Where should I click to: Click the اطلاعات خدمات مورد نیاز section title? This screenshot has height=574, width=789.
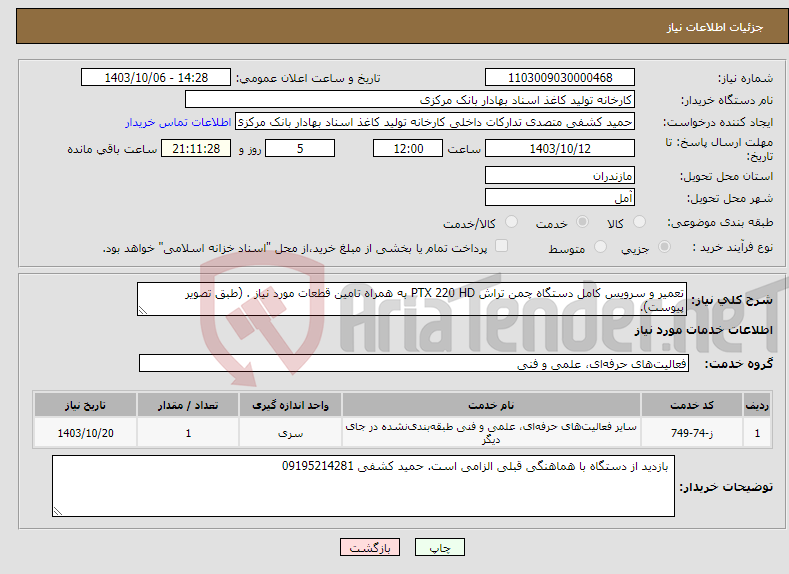(x=703, y=330)
